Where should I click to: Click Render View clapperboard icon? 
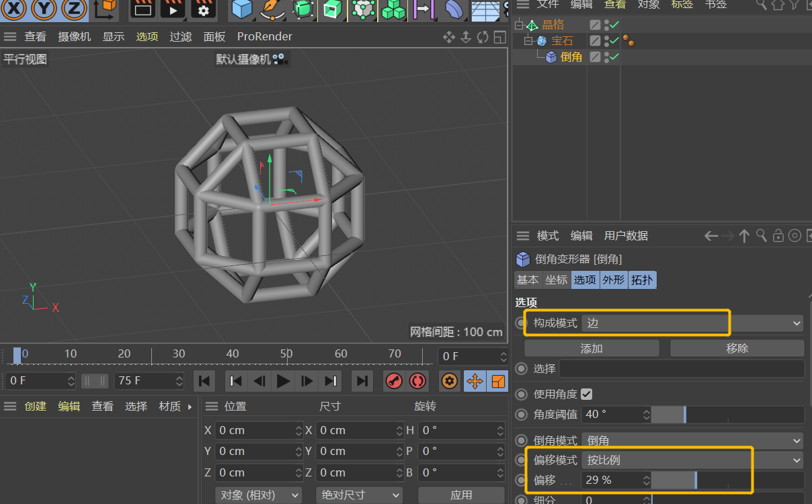point(142,9)
